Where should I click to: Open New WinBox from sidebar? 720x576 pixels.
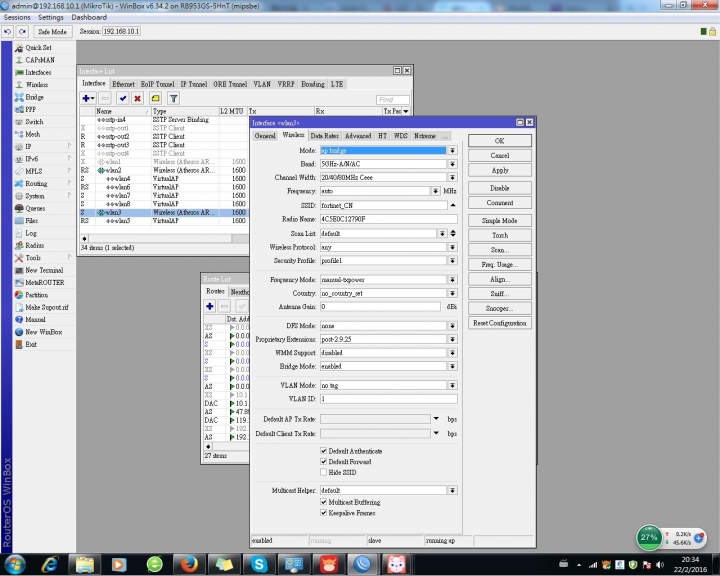click(44, 332)
